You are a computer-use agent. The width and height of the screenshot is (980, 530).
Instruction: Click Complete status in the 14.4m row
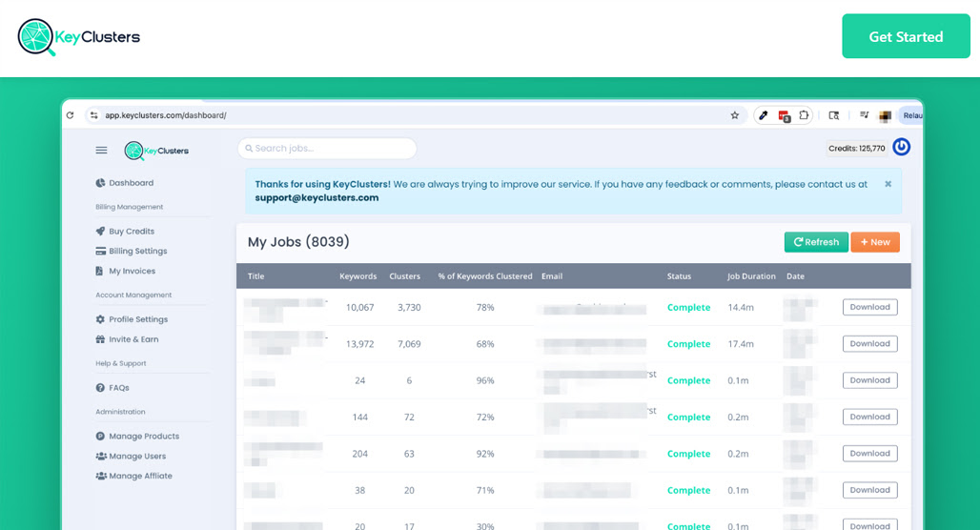pyautogui.click(x=688, y=308)
